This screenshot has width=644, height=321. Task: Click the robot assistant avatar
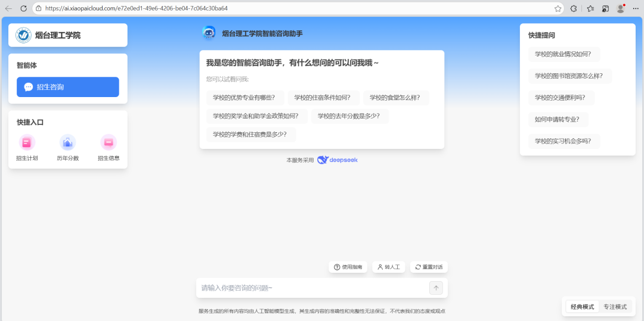(209, 33)
